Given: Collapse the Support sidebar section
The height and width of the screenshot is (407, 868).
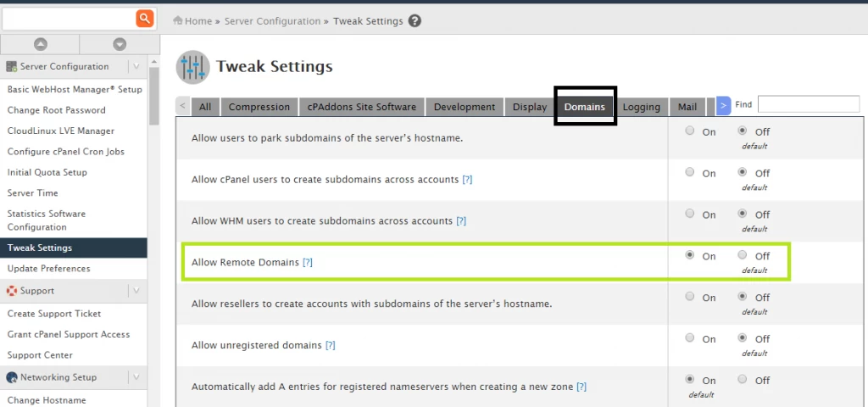Looking at the screenshot, I should click(x=135, y=291).
